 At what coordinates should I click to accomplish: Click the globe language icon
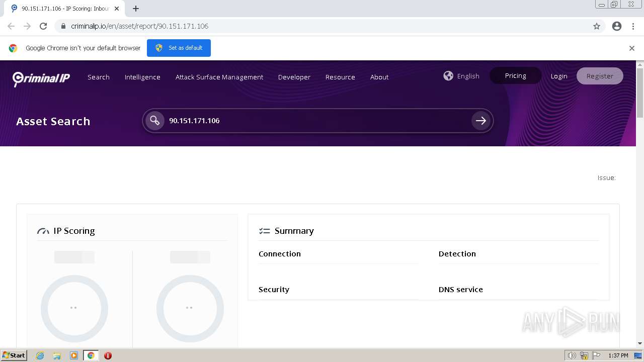pos(448,76)
